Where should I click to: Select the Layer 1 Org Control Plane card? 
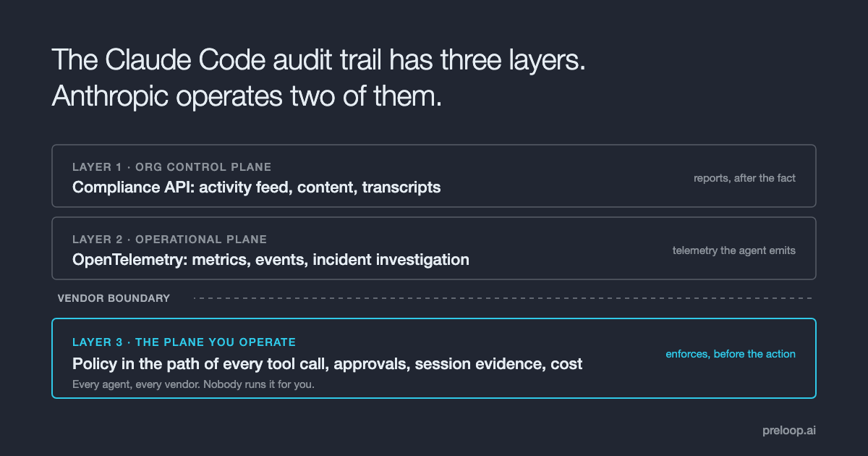tap(434, 176)
